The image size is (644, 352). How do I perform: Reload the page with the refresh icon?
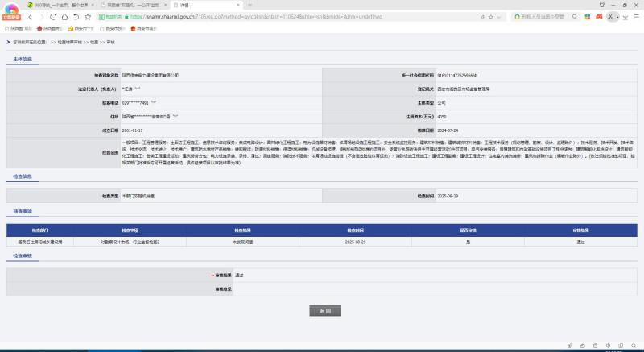coord(53,16)
